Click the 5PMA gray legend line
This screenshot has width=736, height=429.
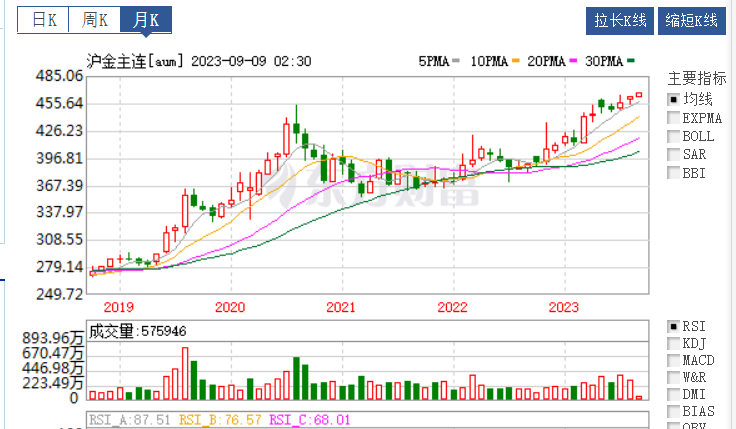(x=456, y=62)
